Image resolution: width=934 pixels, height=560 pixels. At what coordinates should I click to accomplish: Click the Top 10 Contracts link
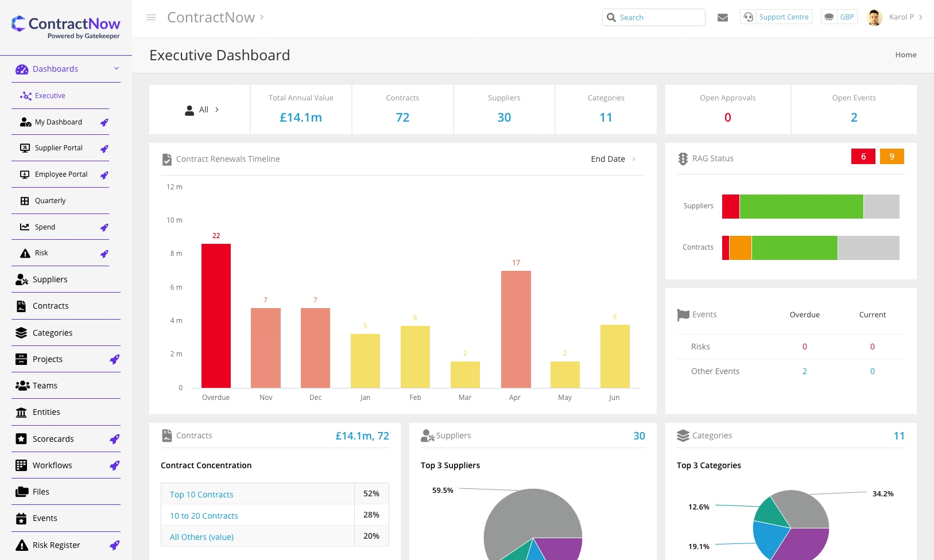[x=201, y=495]
